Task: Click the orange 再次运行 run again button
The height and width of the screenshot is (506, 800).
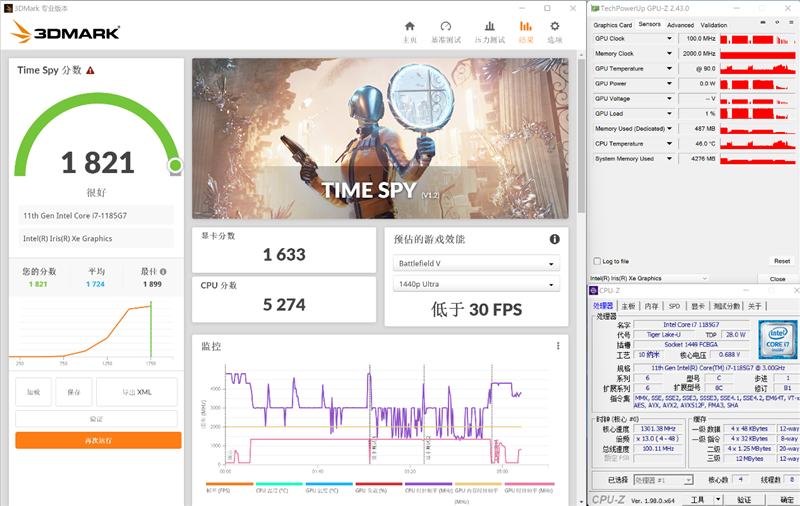Action: (x=98, y=440)
